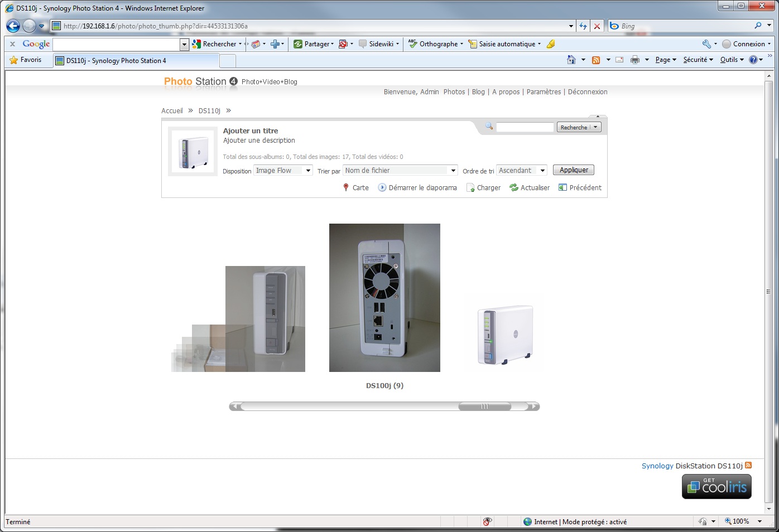This screenshot has height=532, width=779.
Task: Click the popup blocker icon in the status bar
Action: [487, 521]
